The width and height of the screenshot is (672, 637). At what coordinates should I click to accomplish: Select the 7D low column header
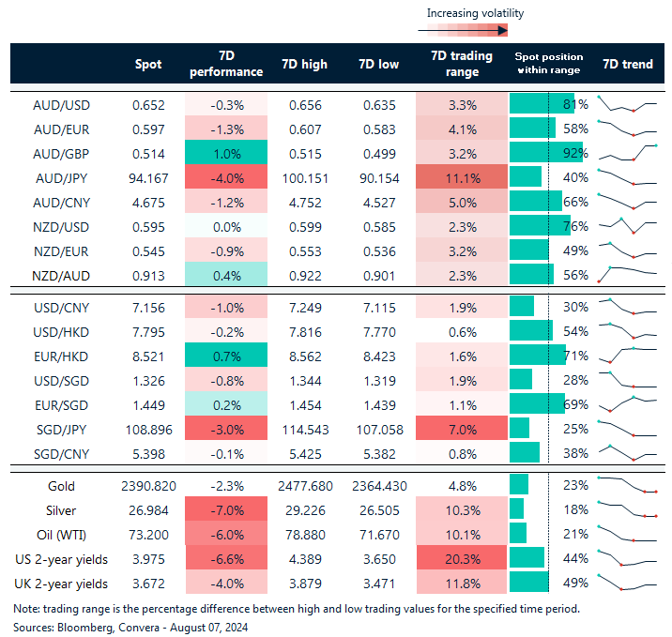[x=379, y=64]
